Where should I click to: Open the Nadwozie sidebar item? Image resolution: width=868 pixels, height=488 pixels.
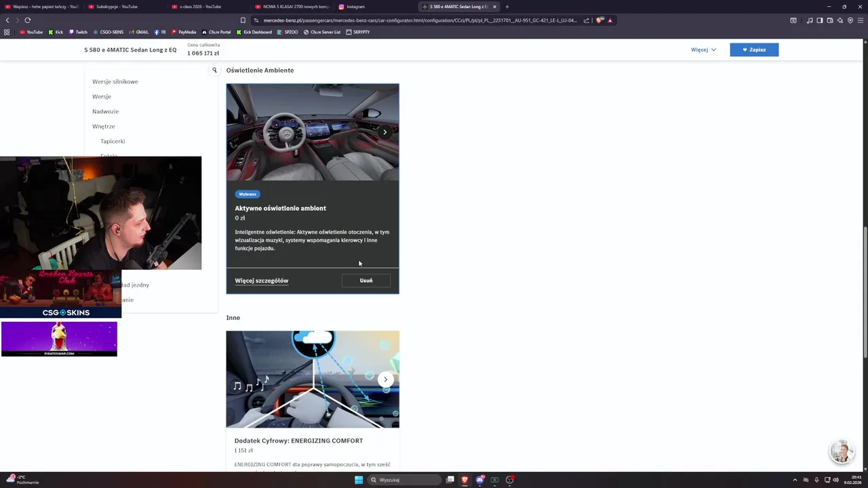pos(106,111)
